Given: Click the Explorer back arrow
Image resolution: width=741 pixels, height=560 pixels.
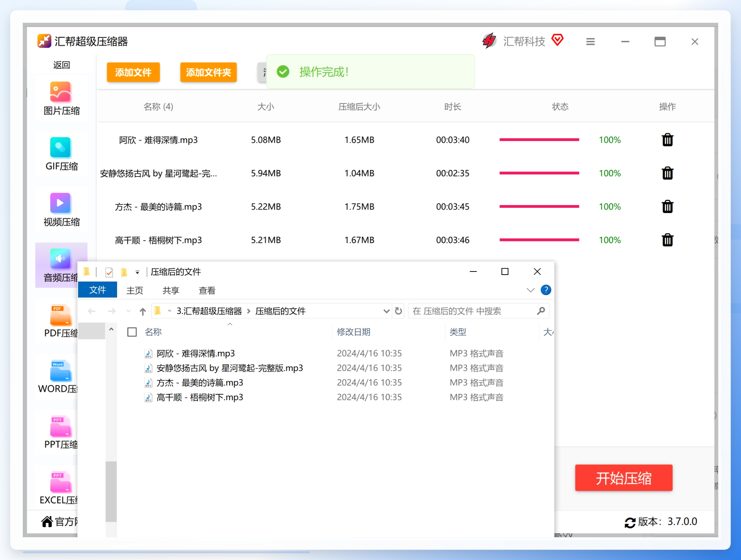Looking at the screenshot, I should [x=92, y=311].
